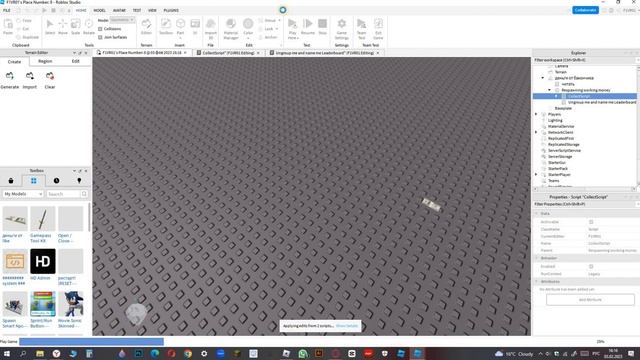640x360 pixels.
Task: Open the Lock dropdown arrow
Action: point(277,29)
